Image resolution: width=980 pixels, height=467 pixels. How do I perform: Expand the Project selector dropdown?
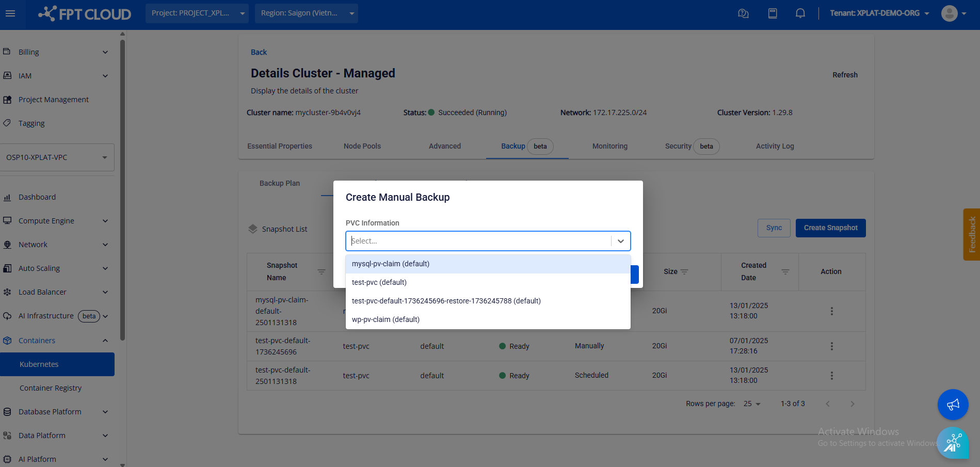coord(197,13)
